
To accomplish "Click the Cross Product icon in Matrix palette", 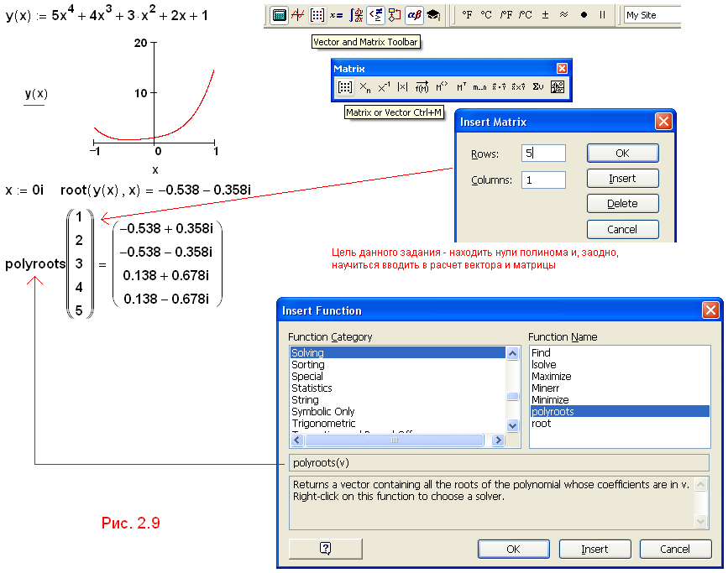I will tap(519, 86).
